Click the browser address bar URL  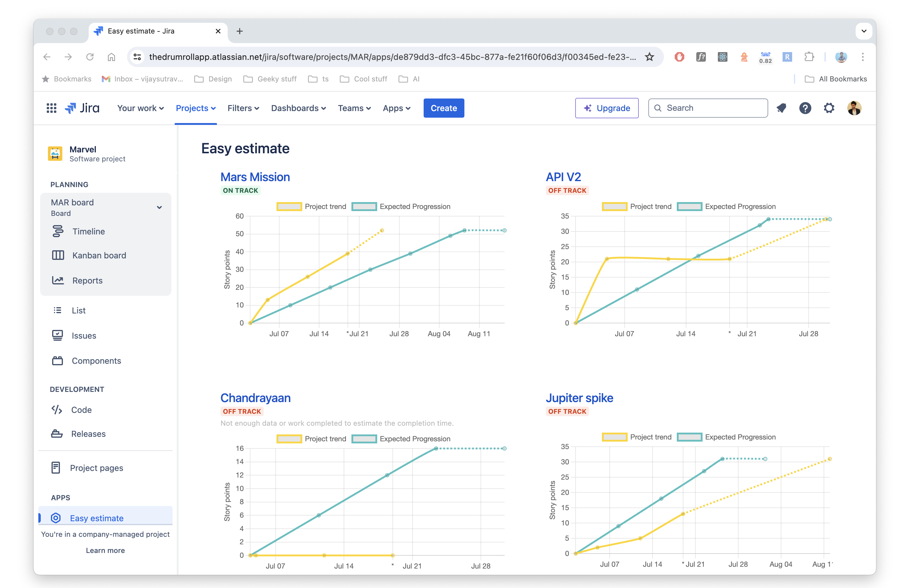tap(392, 57)
